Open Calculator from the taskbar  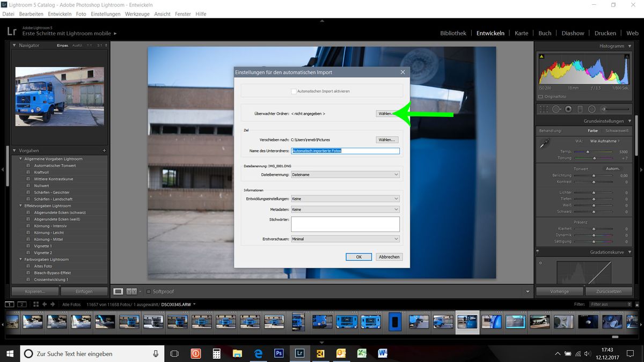pos(217,353)
